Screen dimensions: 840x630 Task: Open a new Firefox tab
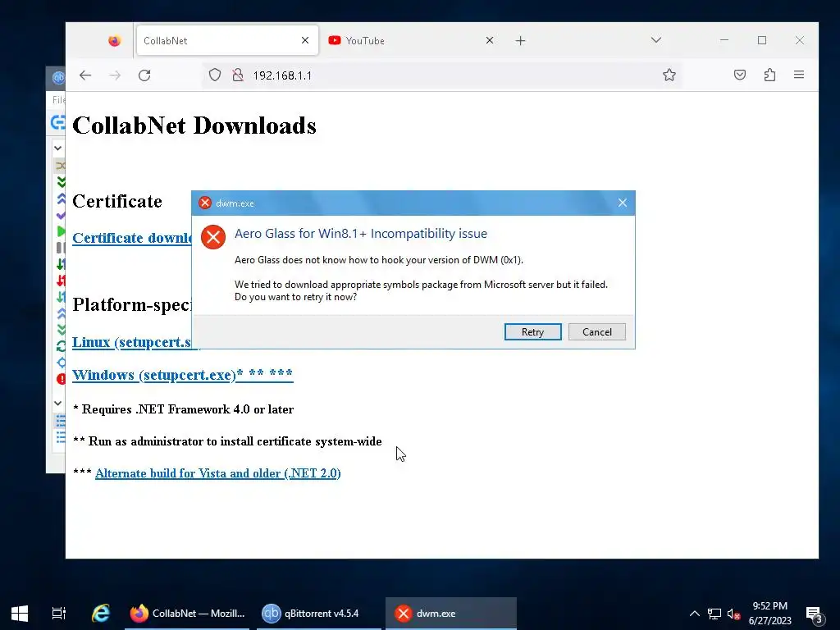pyautogui.click(x=520, y=41)
